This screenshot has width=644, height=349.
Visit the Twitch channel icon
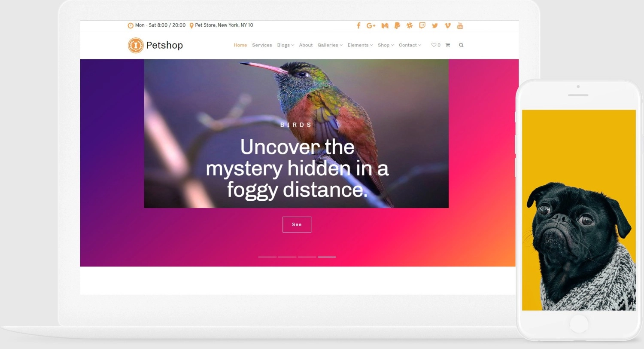coord(422,26)
